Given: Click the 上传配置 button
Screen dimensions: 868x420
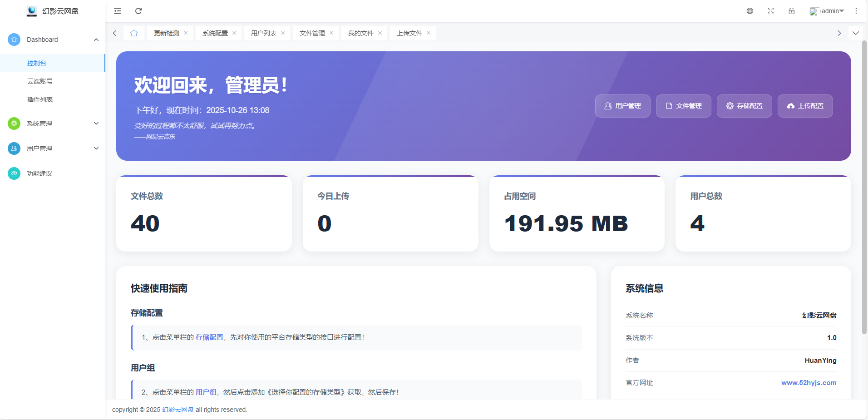Looking at the screenshot, I should pos(805,106).
